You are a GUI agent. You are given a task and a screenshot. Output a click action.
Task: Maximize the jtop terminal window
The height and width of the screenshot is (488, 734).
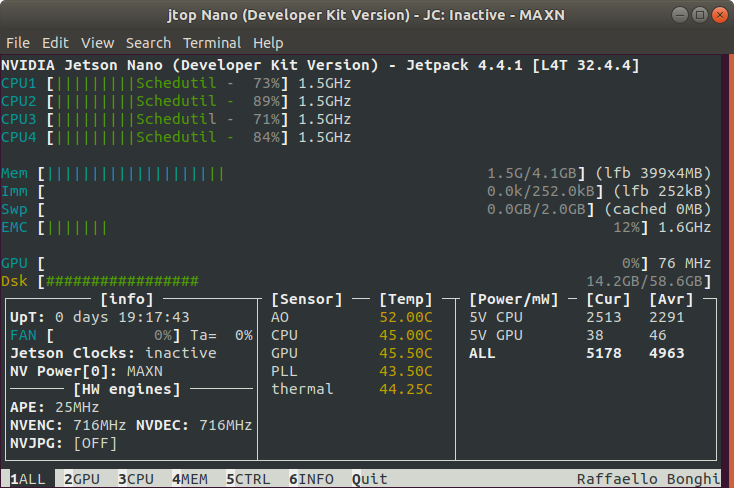pos(700,15)
